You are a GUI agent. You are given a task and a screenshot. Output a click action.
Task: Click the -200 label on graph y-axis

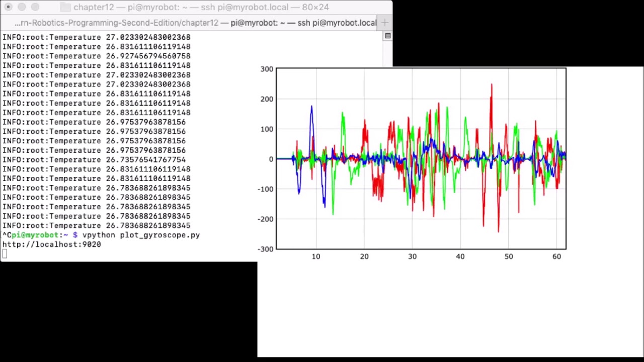(266, 219)
